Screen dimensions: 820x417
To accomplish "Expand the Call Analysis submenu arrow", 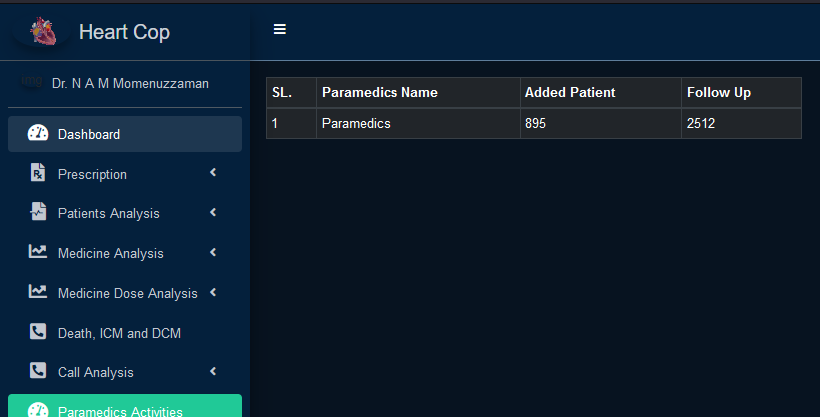I will [213, 372].
